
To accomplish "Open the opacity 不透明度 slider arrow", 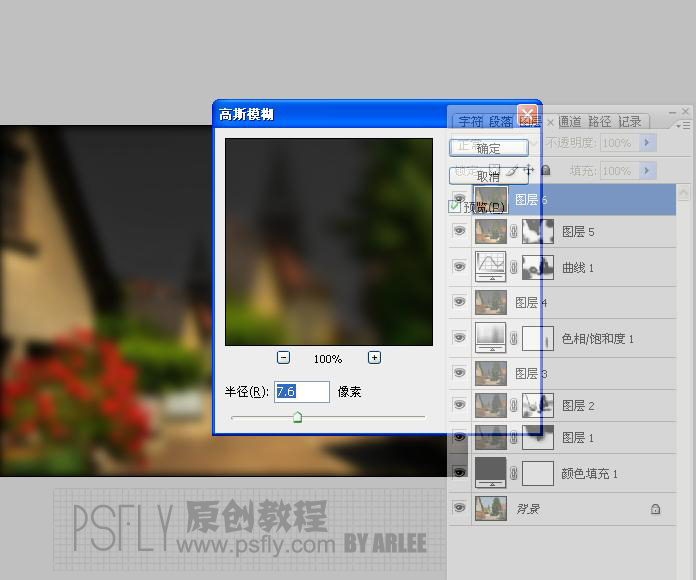I will pyautogui.click(x=647, y=142).
